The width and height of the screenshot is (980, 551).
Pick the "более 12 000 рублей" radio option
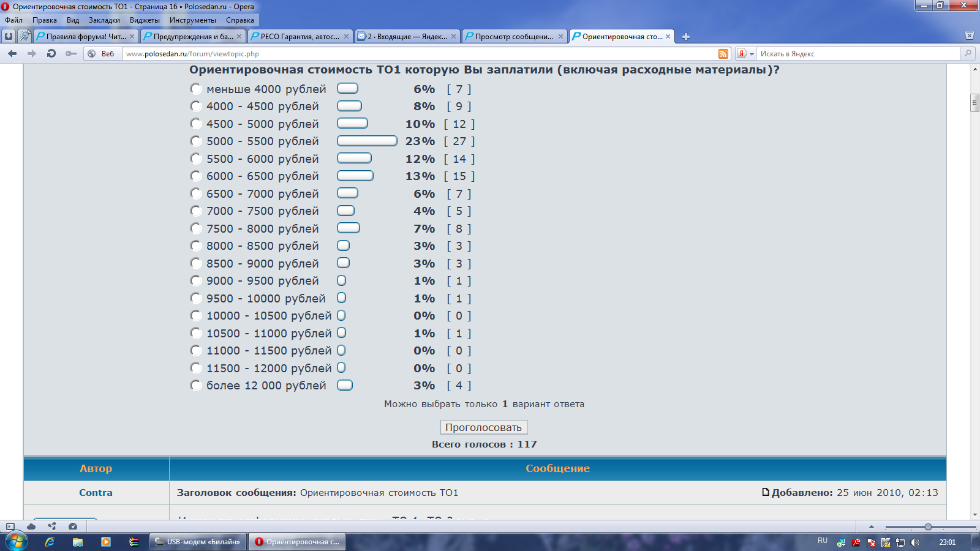point(196,386)
